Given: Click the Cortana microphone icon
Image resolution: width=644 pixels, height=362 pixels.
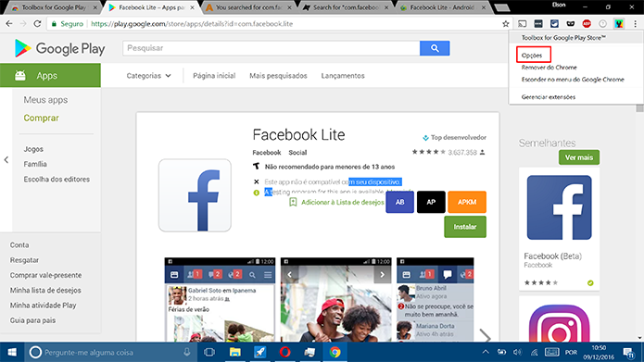Looking at the screenshot, I should 187,352.
